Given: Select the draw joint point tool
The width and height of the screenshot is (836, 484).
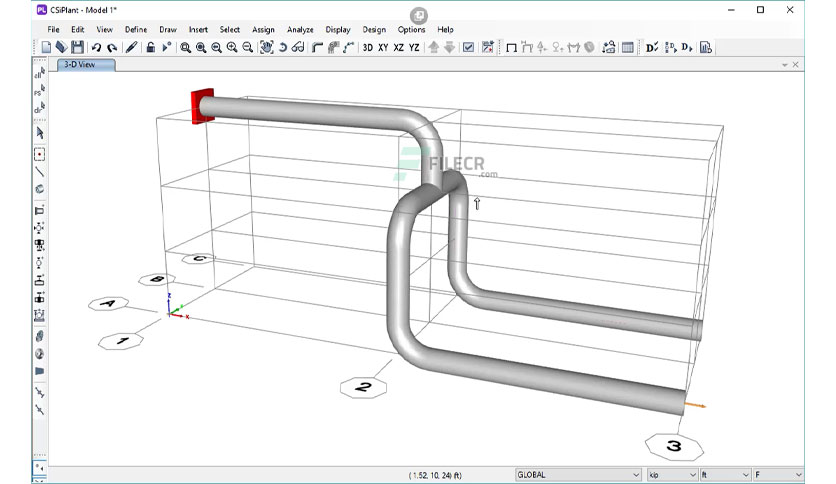Looking at the screenshot, I should pos(39,155).
